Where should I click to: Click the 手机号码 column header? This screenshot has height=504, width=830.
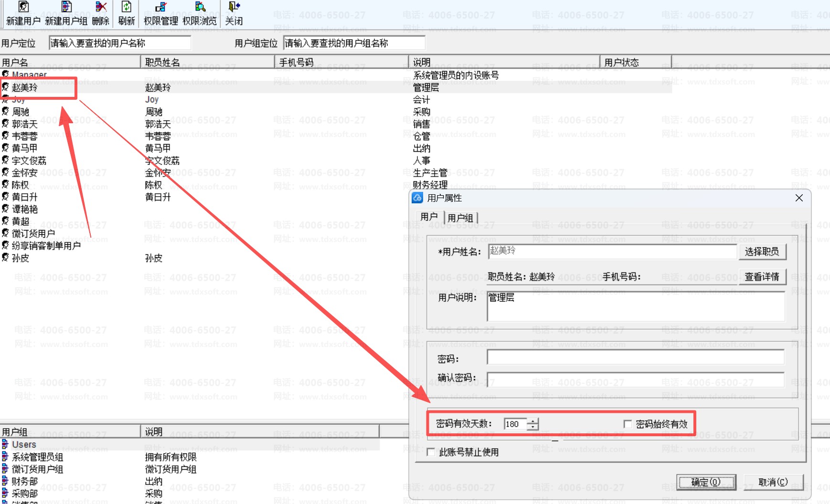coord(342,62)
